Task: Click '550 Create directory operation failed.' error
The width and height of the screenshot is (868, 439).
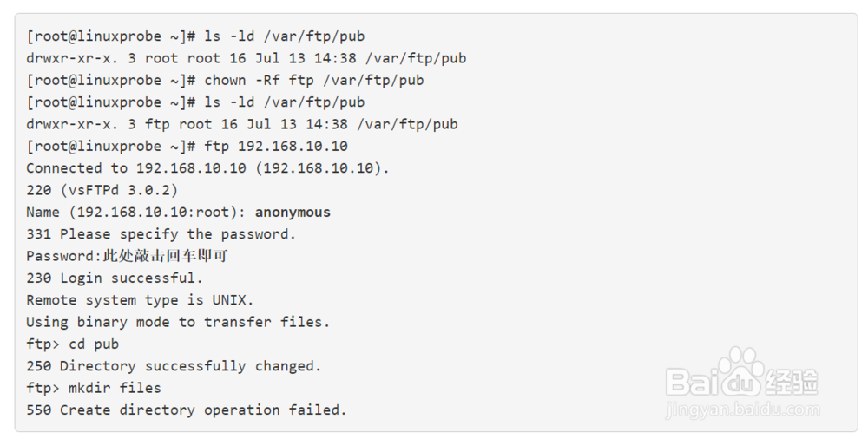Action: (186, 410)
